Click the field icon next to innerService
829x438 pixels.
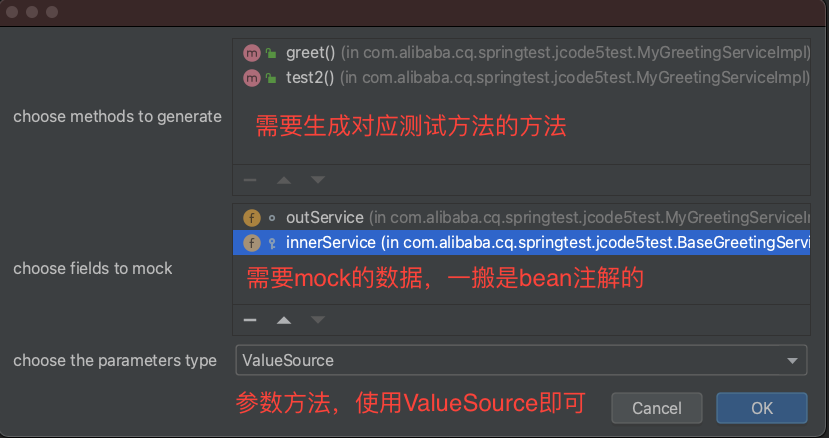[251, 243]
